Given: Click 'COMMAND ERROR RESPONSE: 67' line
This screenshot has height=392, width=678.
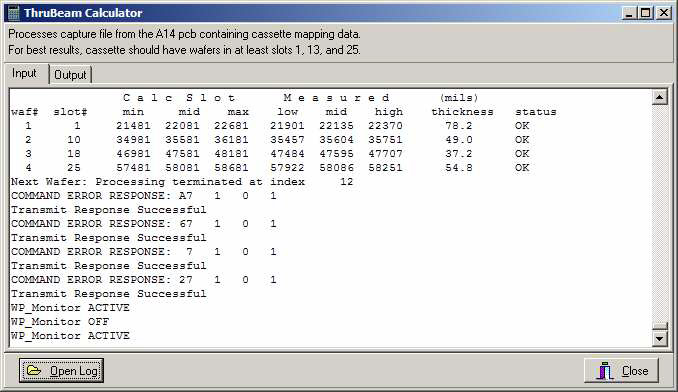Looking at the screenshot, I should point(144,223).
